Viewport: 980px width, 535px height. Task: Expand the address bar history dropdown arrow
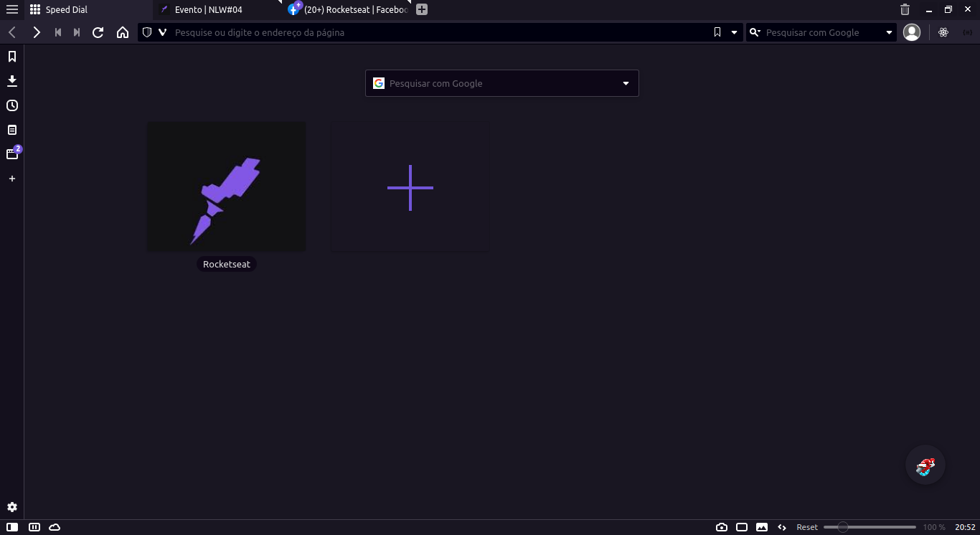[734, 32]
